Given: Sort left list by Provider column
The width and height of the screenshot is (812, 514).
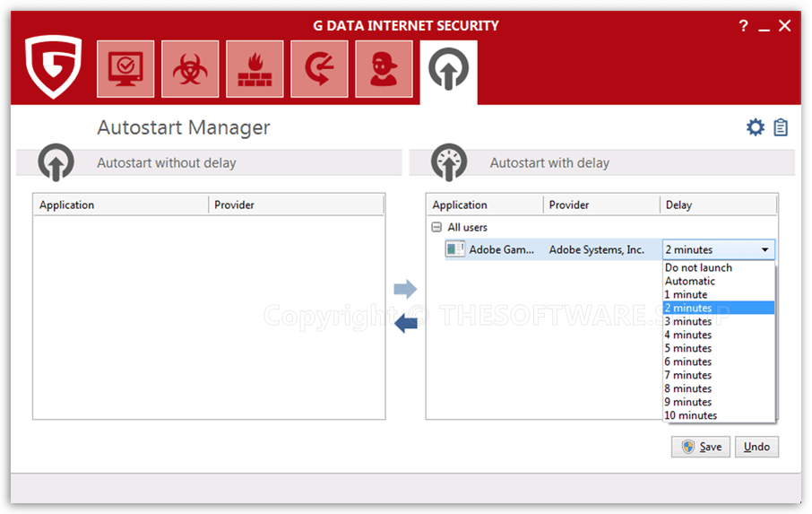Looking at the screenshot, I should 296,205.
